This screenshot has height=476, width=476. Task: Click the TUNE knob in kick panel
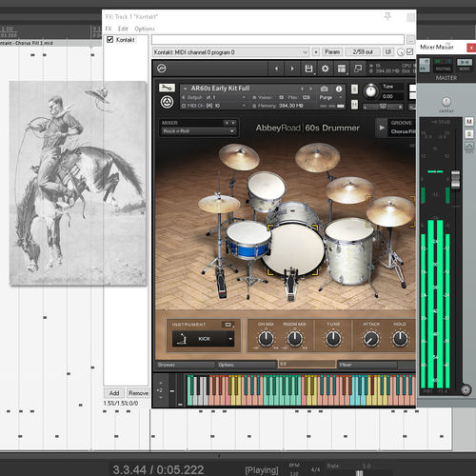pos(333,338)
